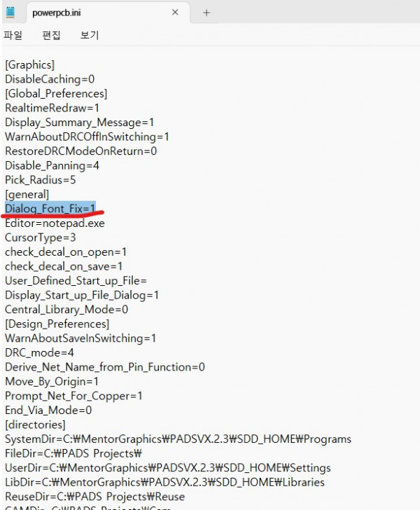Click the highlighted Dialog_Font_Fix=1 line
This screenshot has height=510, width=420.
tap(50, 208)
